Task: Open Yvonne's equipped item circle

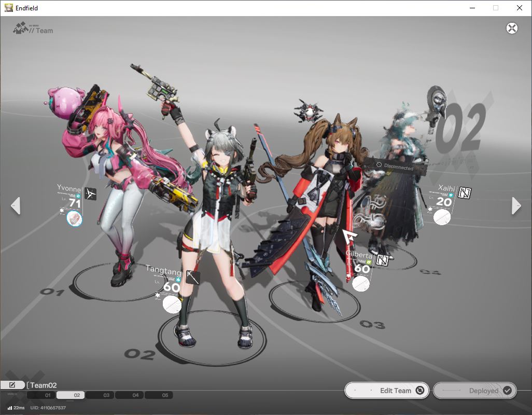Action: (x=74, y=218)
